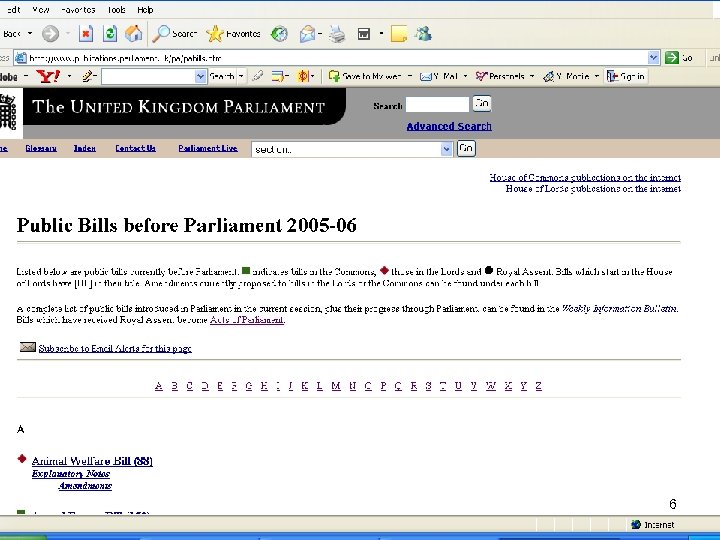Open the Favorites menu
The height and width of the screenshot is (540, 720).
[78, 10]
